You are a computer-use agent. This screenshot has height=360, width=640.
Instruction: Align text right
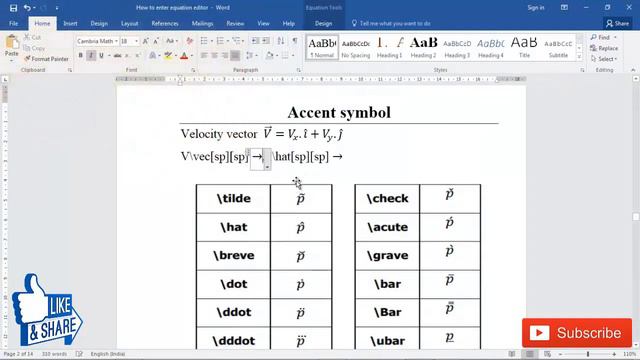tap(224, 56)
